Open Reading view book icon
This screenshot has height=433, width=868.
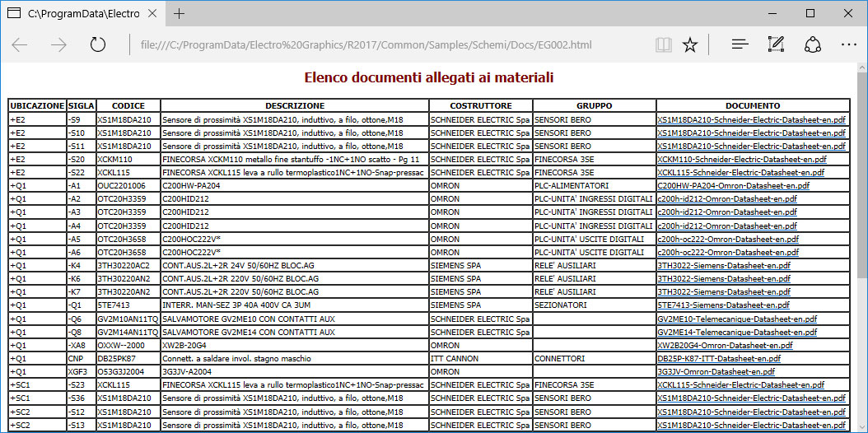click(x=663, y=44)
